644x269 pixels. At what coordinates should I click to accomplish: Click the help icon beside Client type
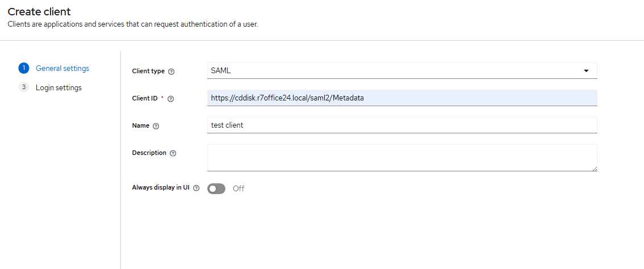(172, 72)
